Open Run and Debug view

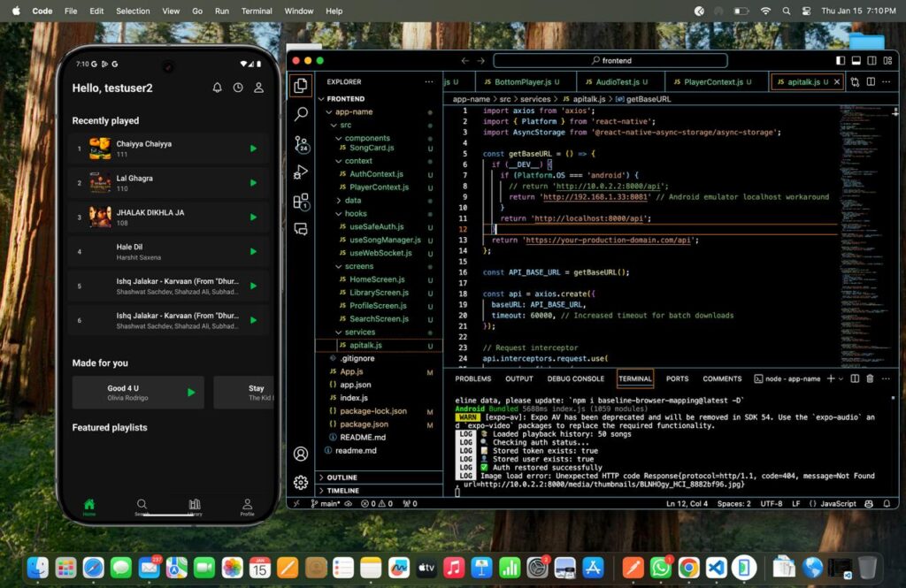(301, 172)
